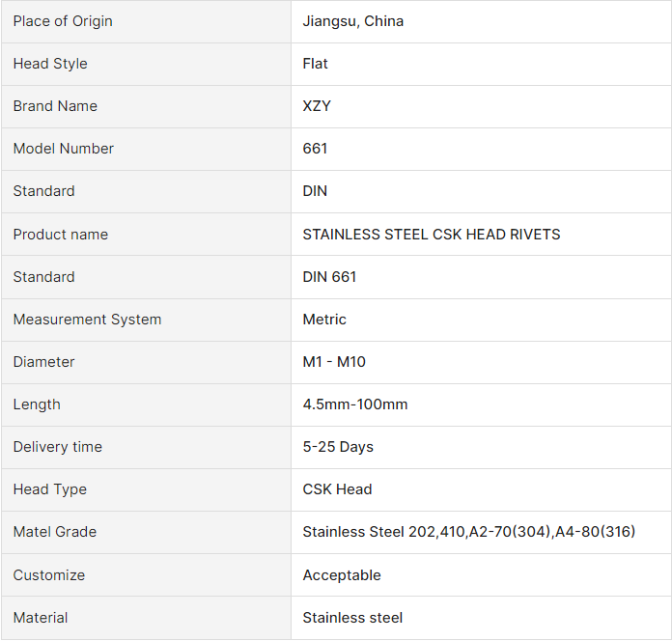Click the "Matel Grade" label
The height and width of the screenshot is (641, 672).
[55, 532]
